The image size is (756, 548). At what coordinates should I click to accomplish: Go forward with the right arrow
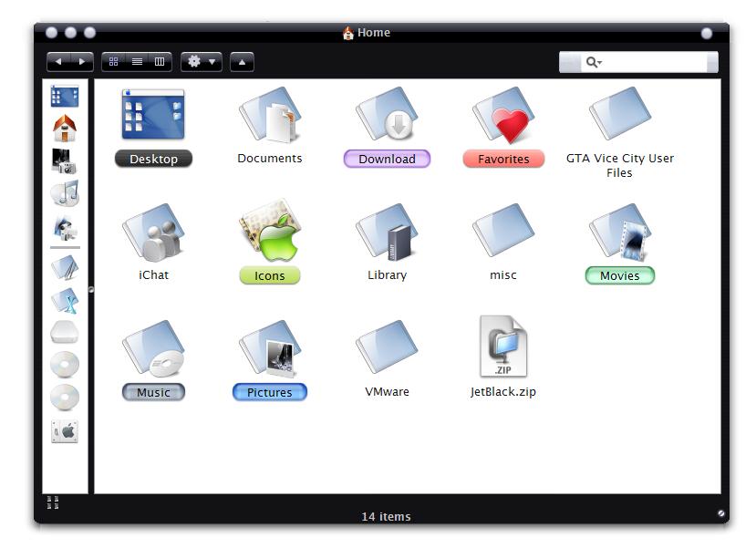tap(82, 62)
